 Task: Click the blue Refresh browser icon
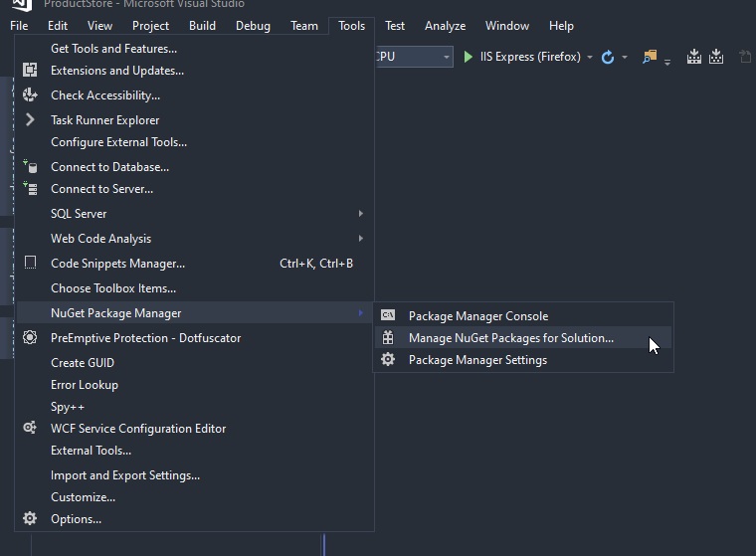[608, 57]
